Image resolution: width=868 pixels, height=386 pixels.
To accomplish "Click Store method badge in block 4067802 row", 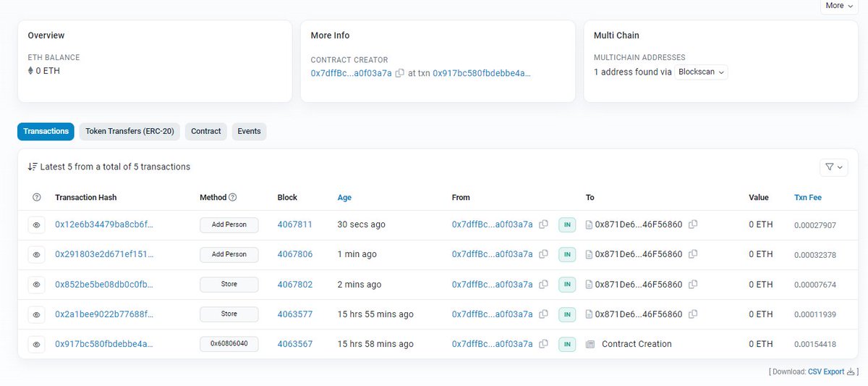I will [x=229, y=285].
